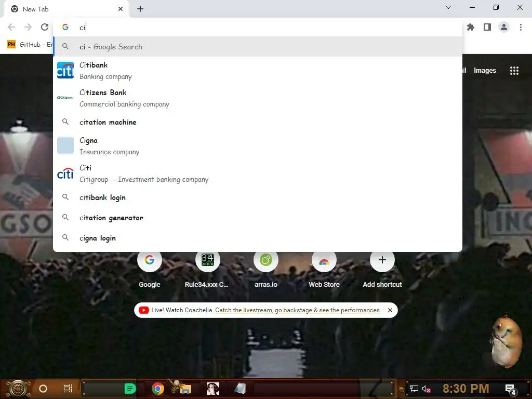Click the Chrome icon on taskbar
This screenshot has height=399, width=532.
158,389
